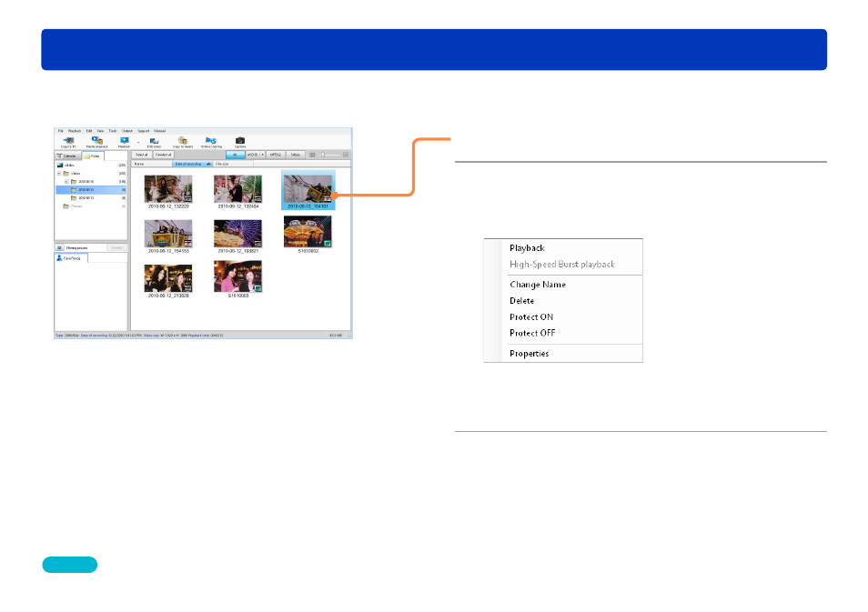Select the highlighted roller coaster thumbnail

pyautogui.click(x=308, y=190)
